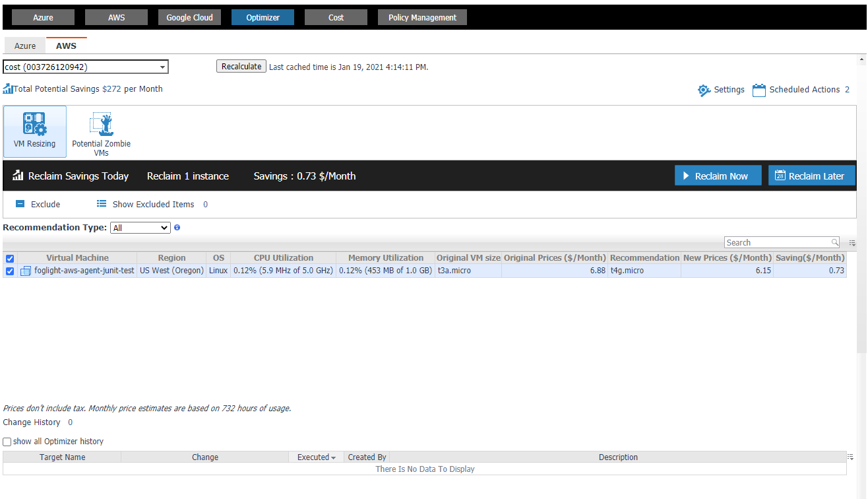Sort by CPU Utilization column header
Image resolution: width=868 pixels, height=499 pixels.
pos(284,257)
